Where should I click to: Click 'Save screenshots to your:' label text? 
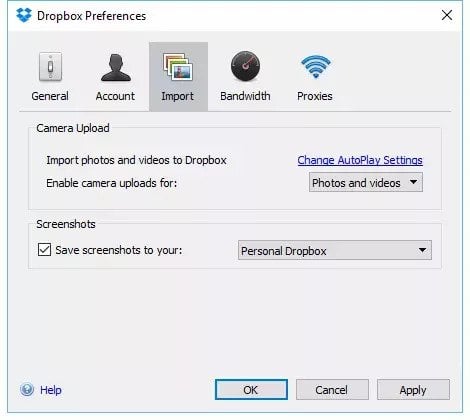[x=119, y=250]
